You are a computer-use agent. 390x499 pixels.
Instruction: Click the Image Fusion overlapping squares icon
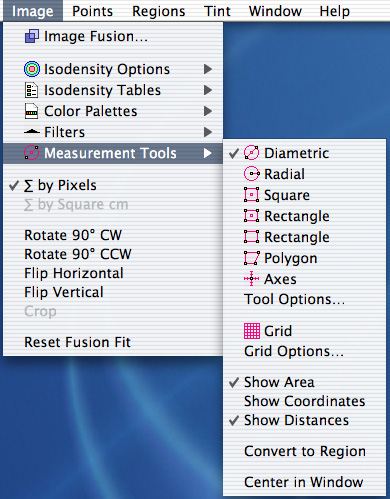tap(32, 36)
